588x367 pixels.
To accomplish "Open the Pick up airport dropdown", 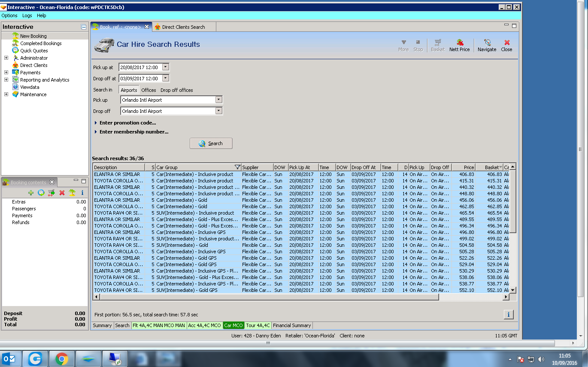I will pos(218,100).
